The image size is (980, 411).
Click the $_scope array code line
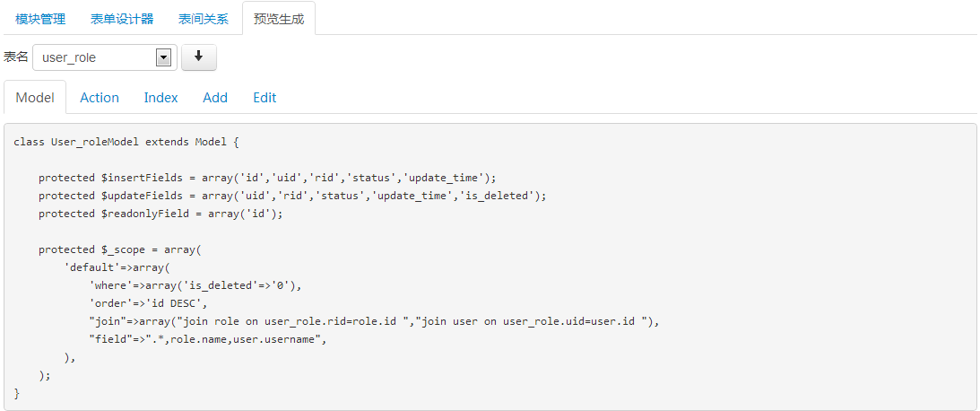[x=120, y=249]
